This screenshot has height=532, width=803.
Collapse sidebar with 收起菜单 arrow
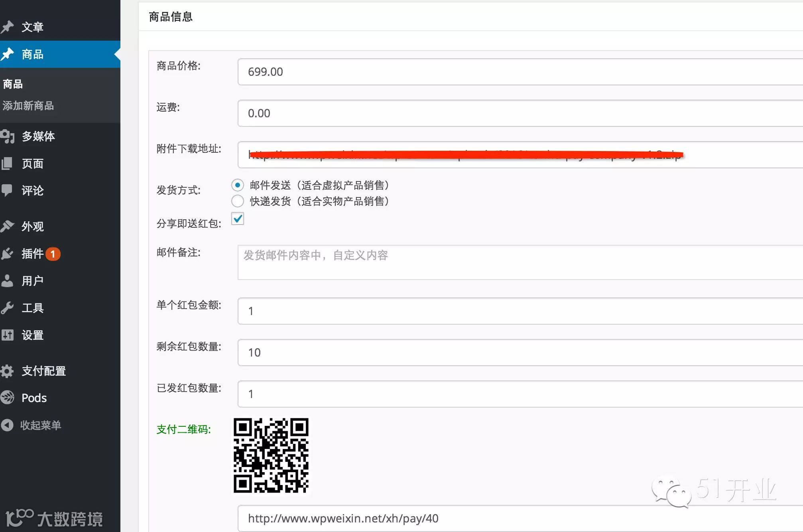[7, 425]
